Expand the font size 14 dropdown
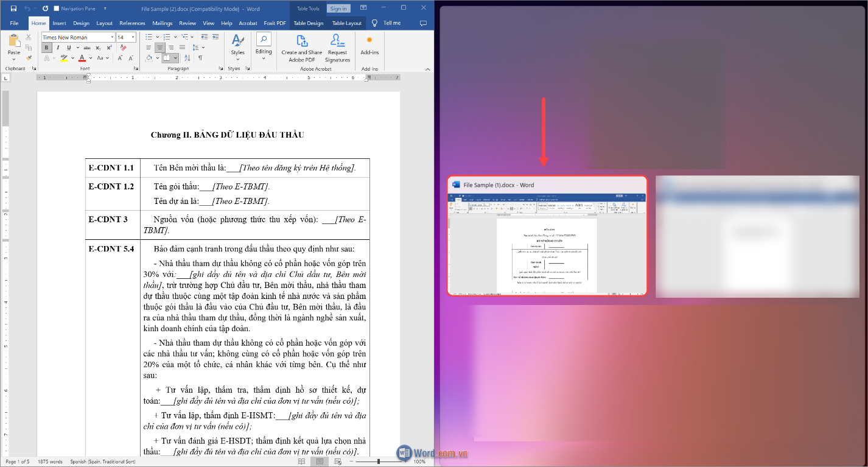Screen dimensions: 868x467 (x=133, y=37)
